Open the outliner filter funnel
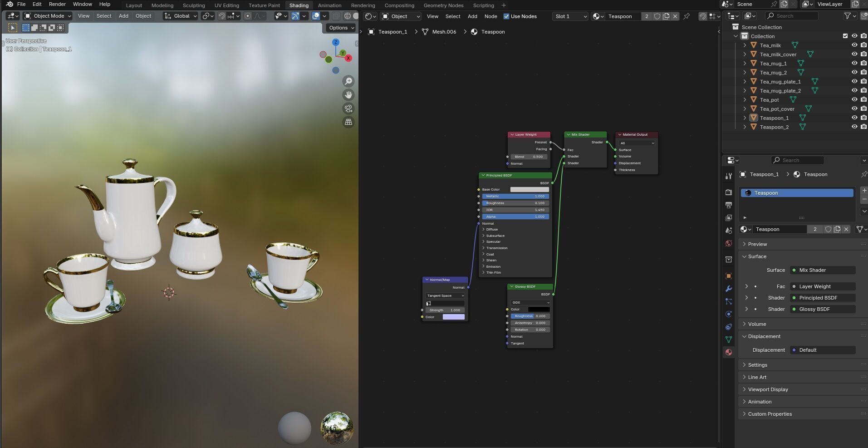The height and width of the screenshot is (448, 868). click(x=848, y=16)
